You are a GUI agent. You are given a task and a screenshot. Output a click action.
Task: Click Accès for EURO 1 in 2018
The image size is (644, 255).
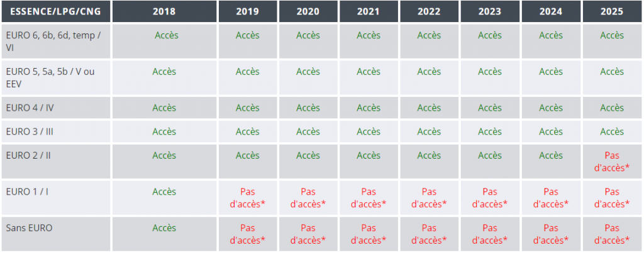tap(164, 191)
